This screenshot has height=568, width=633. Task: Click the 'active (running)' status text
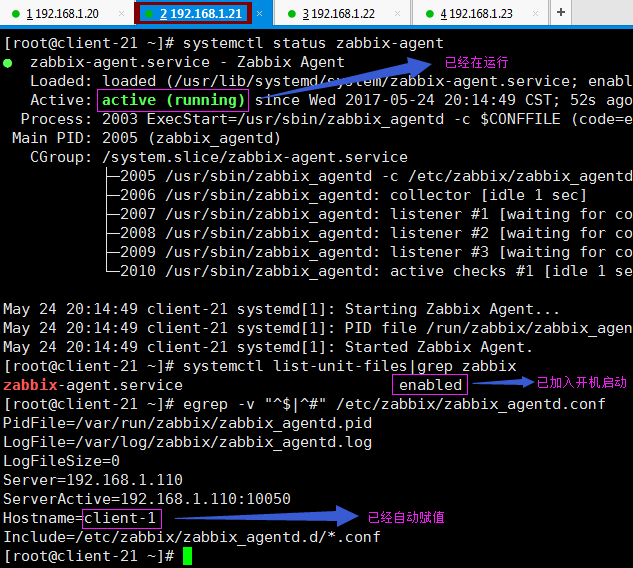click(x=173, y=100)
